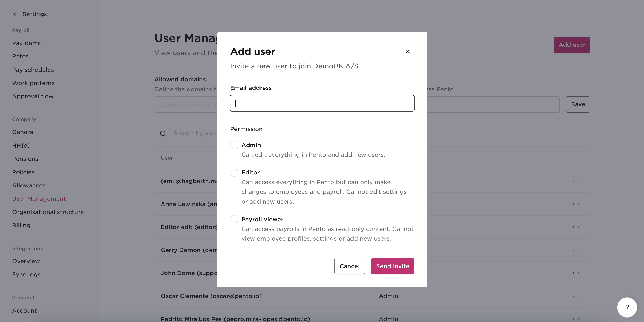
Task: Open the help question mark bubble
Action: click(x=627, y=307)
